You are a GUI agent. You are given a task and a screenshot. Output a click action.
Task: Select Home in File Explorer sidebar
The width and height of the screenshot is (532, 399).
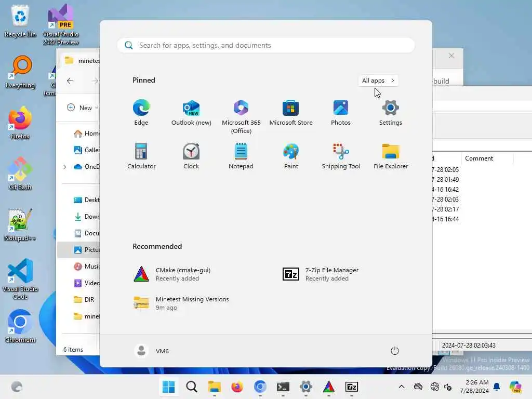[x=86, y=134]
